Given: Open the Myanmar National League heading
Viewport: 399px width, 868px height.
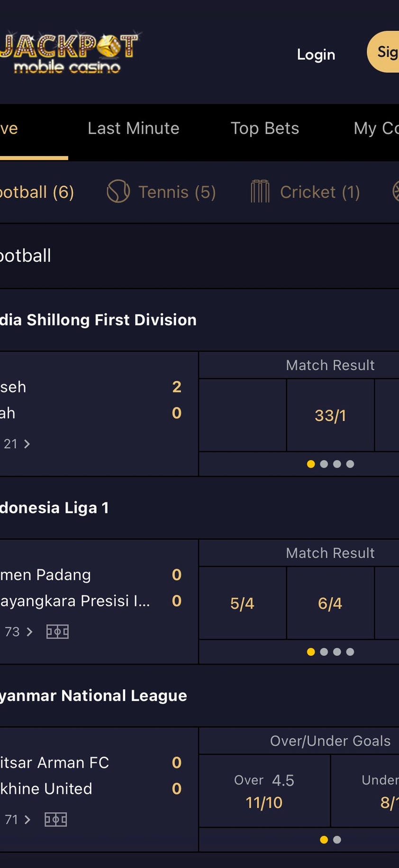Looking at the screenshot, I should click(x=93, y=696).
